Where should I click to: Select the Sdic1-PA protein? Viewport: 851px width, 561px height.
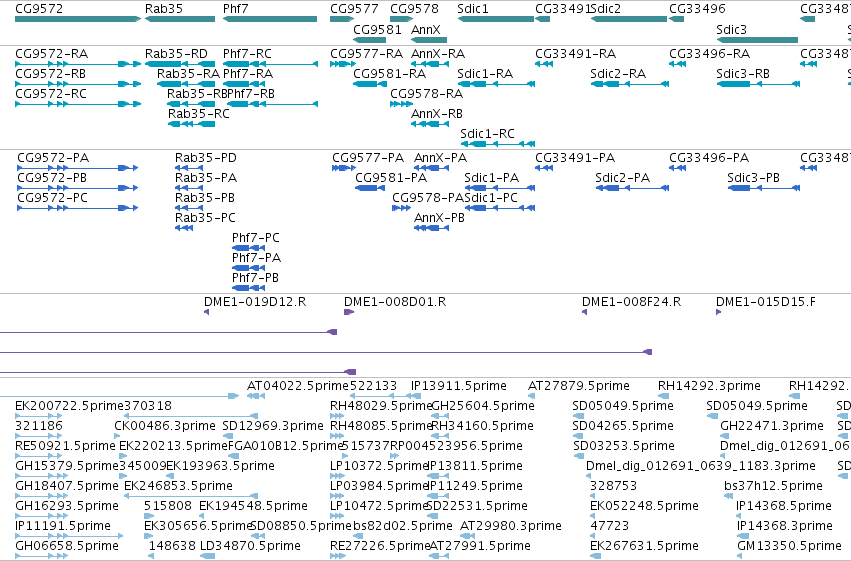click(x=500, y=188)
